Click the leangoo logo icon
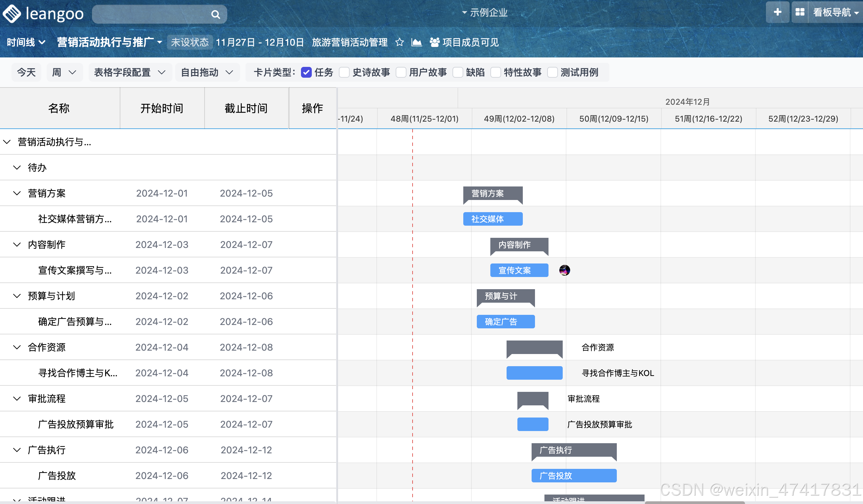 12,14
